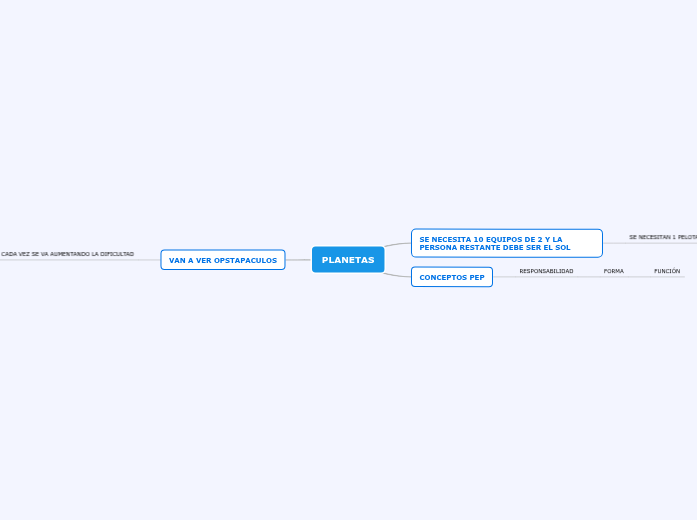Select the FUNCIÓN subtopic

point(667,271)
